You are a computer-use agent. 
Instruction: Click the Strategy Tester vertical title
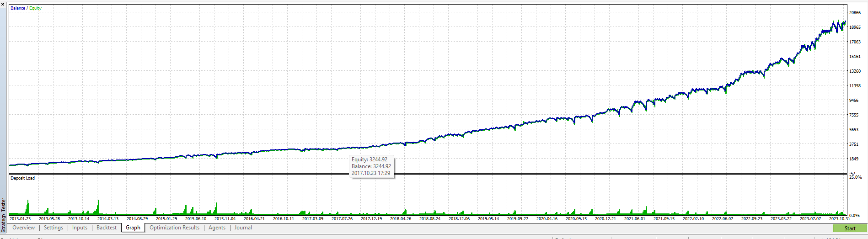click(x=4, y=215)
